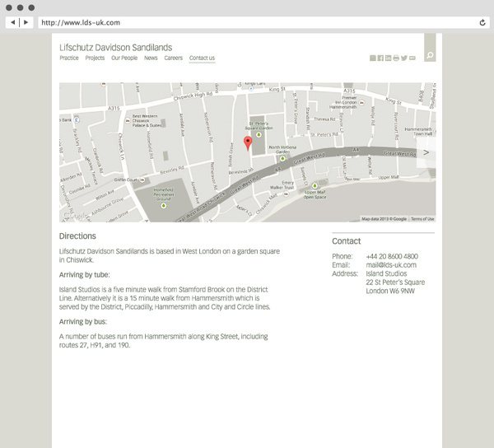Click the Directions heading
Screen dimensions: 494x448
pos(77,236)
